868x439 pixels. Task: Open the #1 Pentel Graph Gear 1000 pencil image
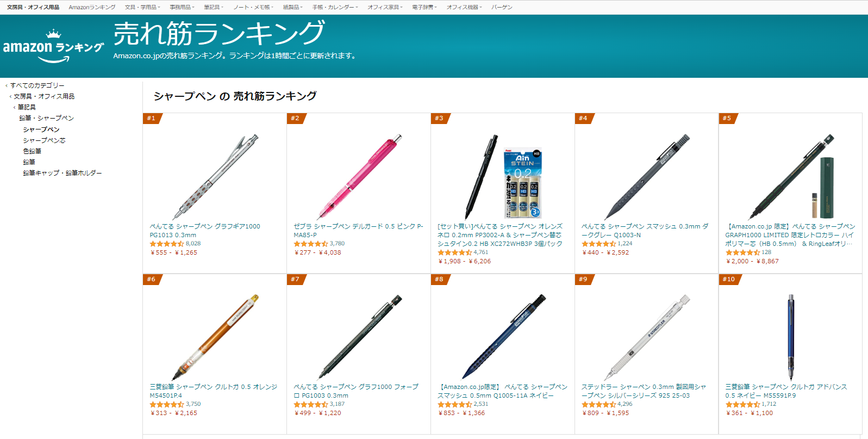tap(215, 177)
